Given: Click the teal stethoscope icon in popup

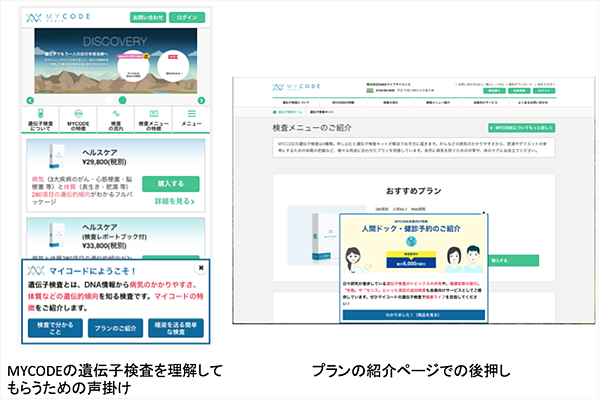Looking at the screenshot, I should [x=411, y=242].
